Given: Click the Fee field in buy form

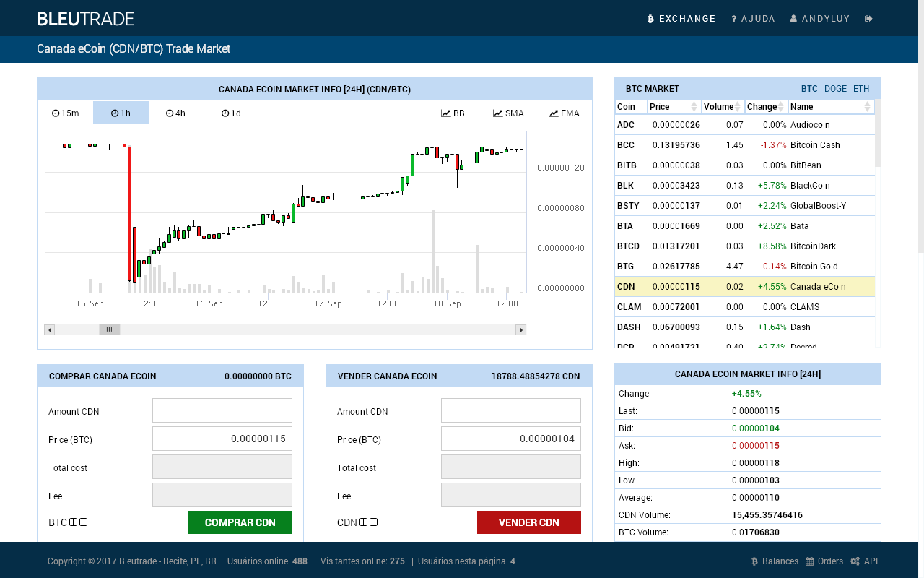Looking at the screenshot, I should 222,495.
